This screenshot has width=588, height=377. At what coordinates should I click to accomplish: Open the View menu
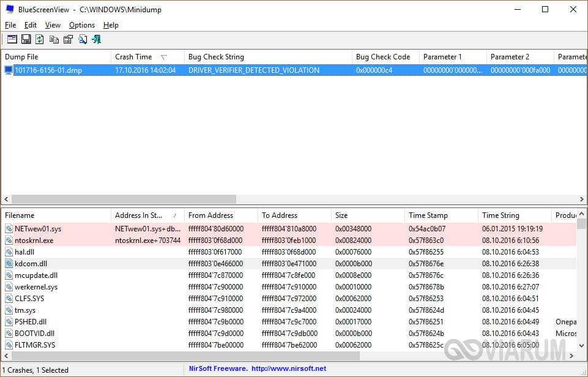(x=53, y=25)
